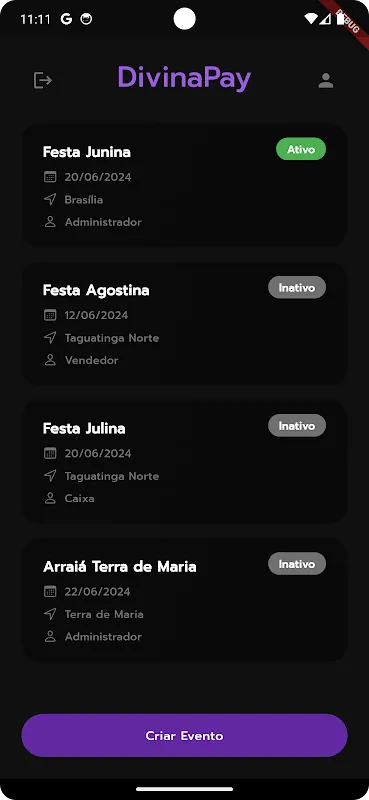Click the calendar icon on Festa Junina
Image resolution: width=369 pixels, height=800 pixels.
[50, 177]
